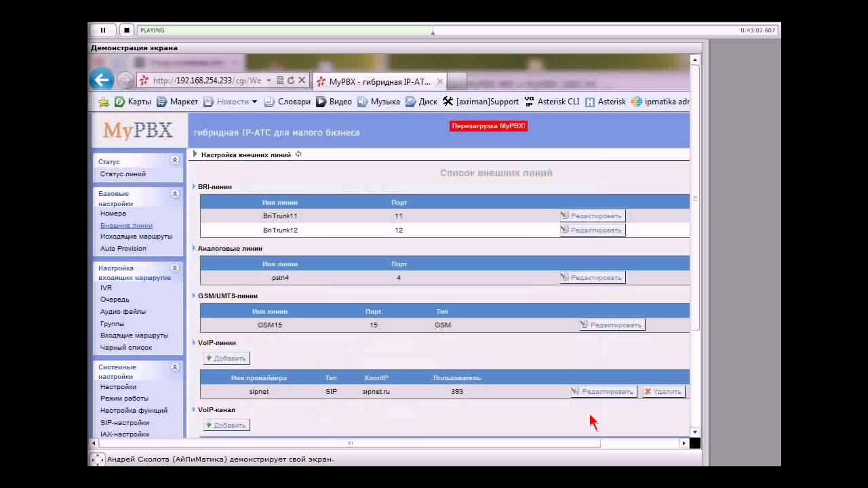Viewport: 868px width, 488px height.
Task: Click the MyPBX logo
Action: 138,131
